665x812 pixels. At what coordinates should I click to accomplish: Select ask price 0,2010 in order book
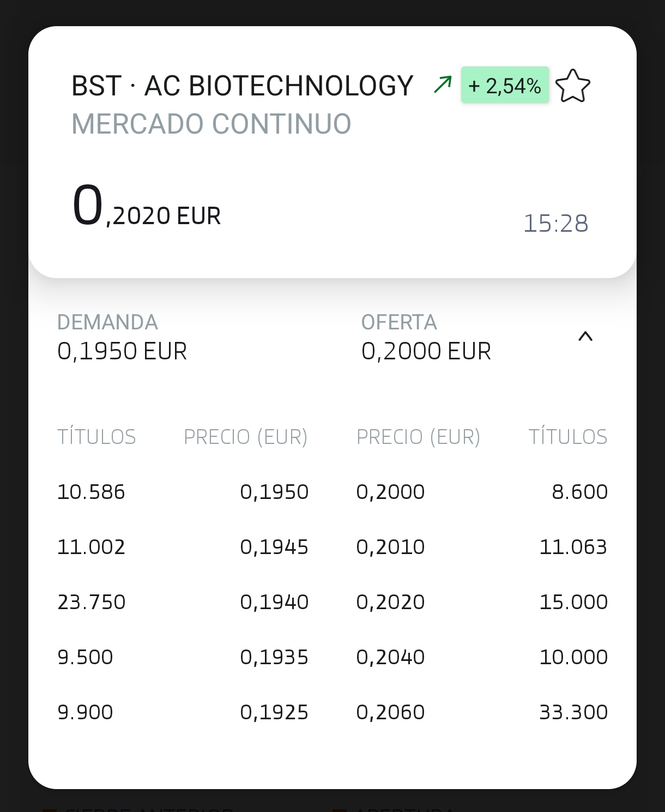point(390,548)
